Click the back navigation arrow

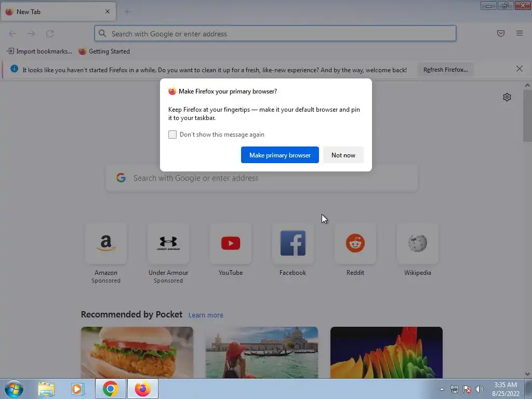tap(12, 34)
